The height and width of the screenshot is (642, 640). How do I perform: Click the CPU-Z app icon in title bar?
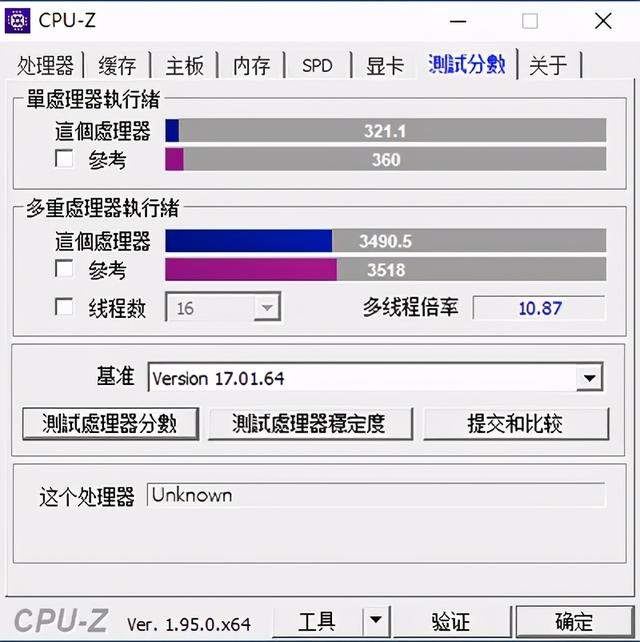pos(17,20)
